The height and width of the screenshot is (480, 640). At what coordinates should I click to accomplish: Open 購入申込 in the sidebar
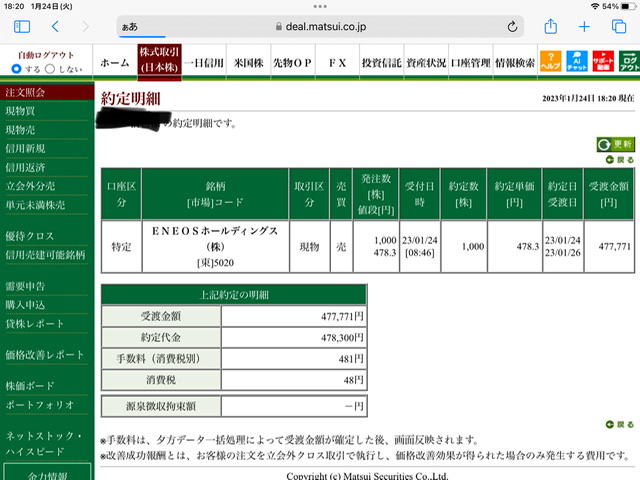(25, 305)
